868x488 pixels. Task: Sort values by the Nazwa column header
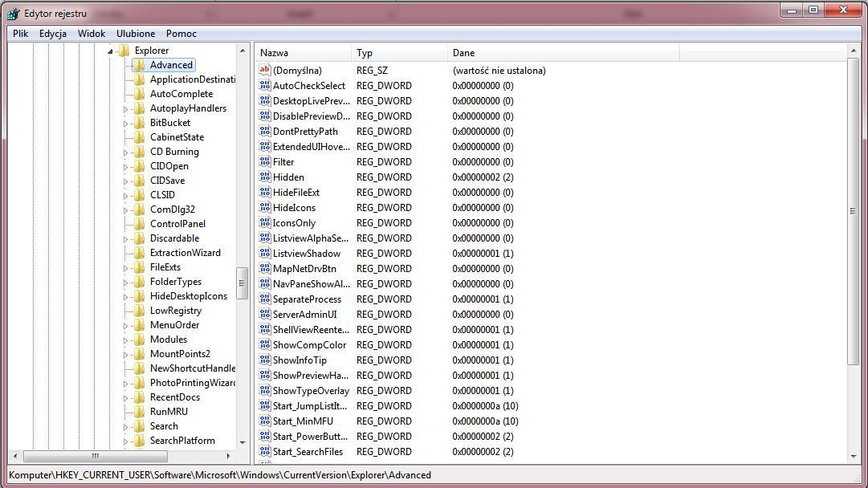click(x=303, y=52)
